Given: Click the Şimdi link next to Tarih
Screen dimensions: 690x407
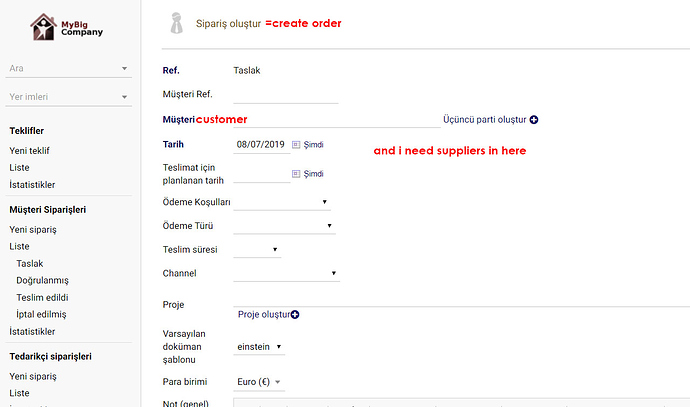Looking at the screenshot, I should pos(313,145).
